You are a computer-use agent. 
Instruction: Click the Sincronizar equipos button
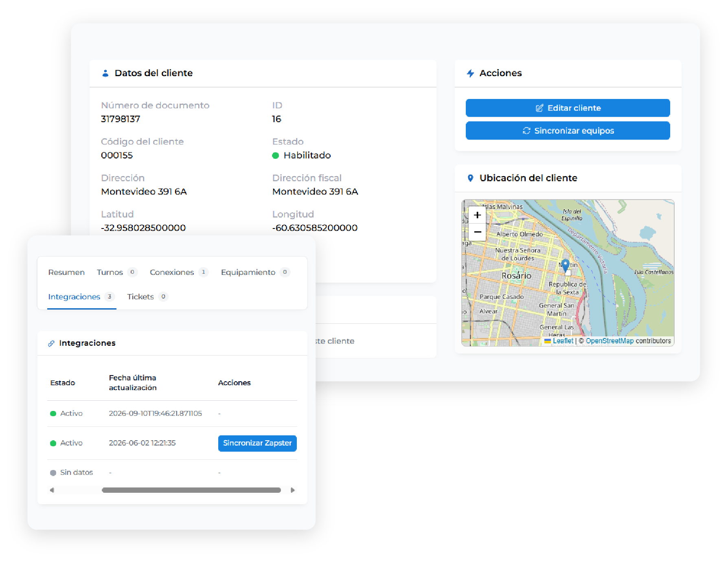568,131
